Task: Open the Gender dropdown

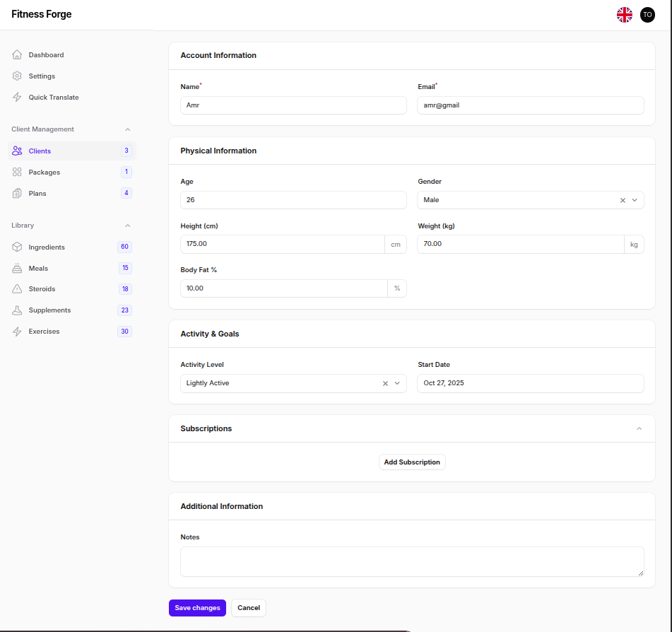Action: click(x=635, y=200)
